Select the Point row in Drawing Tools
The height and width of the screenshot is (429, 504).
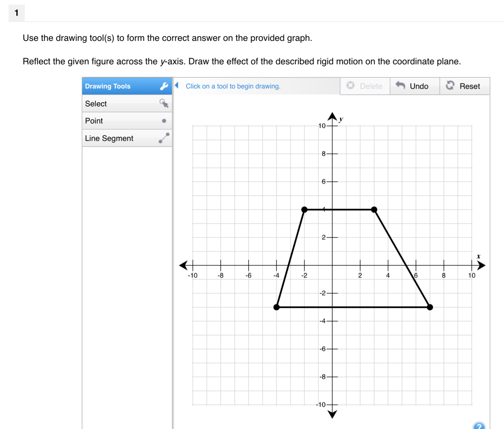pyautogui.click(x=123, y=121)
